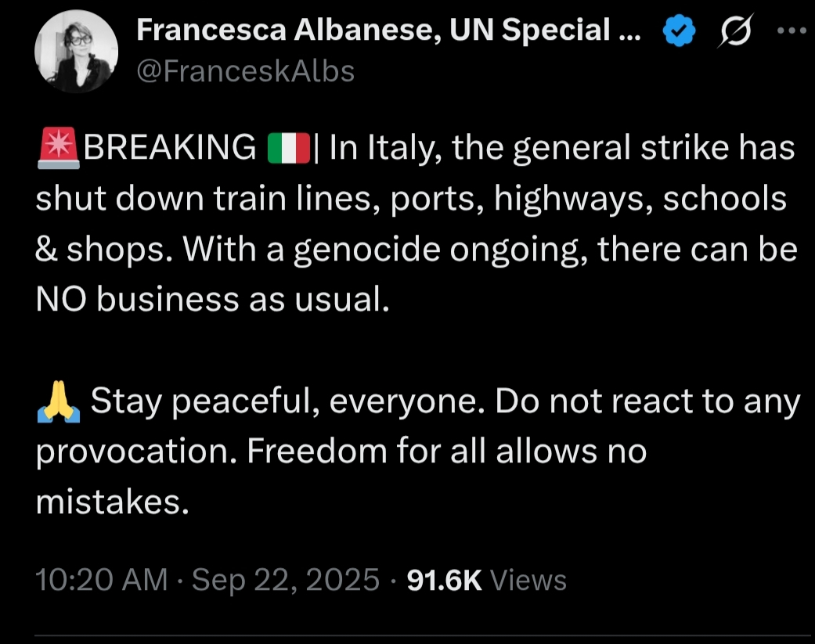
Task: Click the phrase "In Italy, the general strike has"
Action: (562, 147)
